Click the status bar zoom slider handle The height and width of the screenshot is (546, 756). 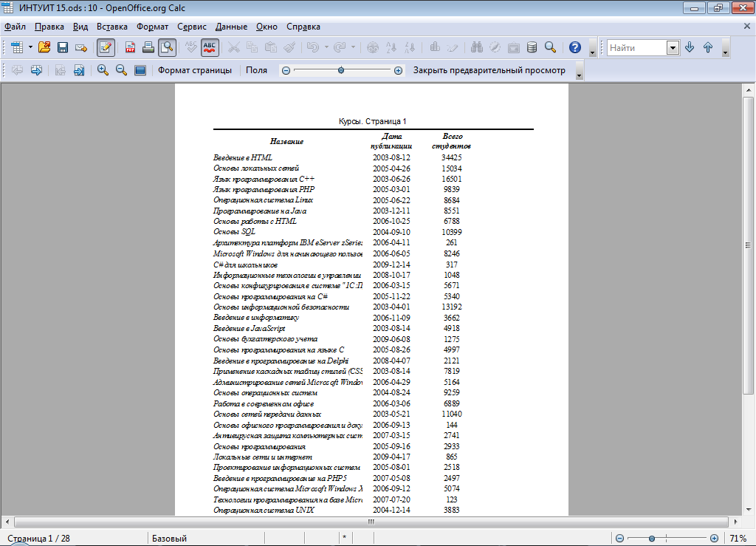click(651, 539)
